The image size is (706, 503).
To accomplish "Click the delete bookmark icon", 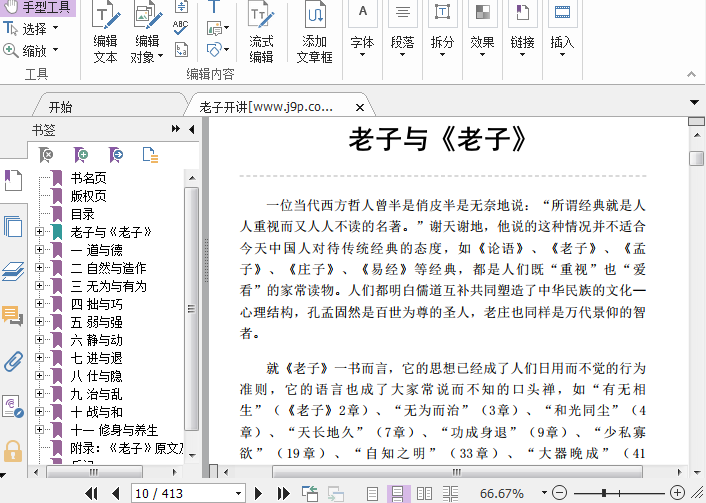I will pyautogui.click(x=46, y=155).
